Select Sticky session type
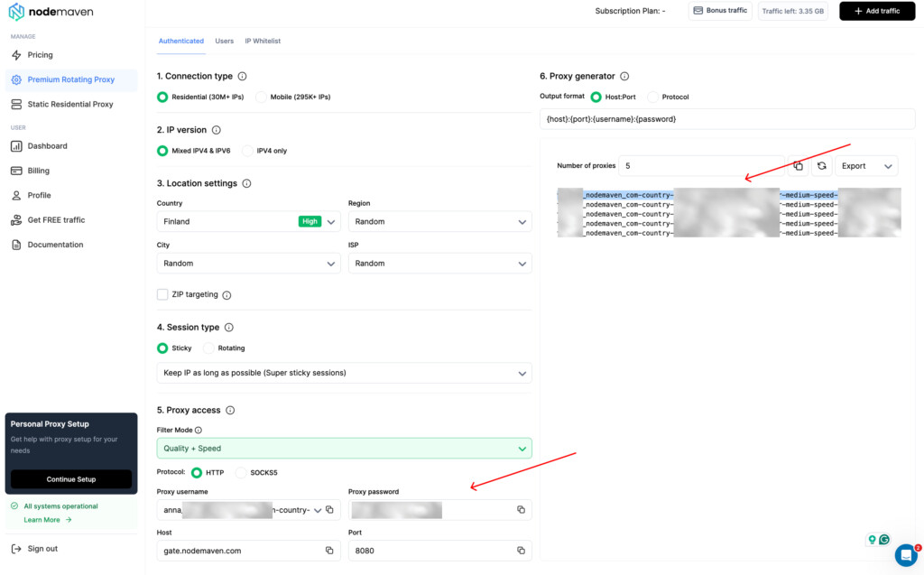Viewport: 924px width, 575px height. click(162, 348)
